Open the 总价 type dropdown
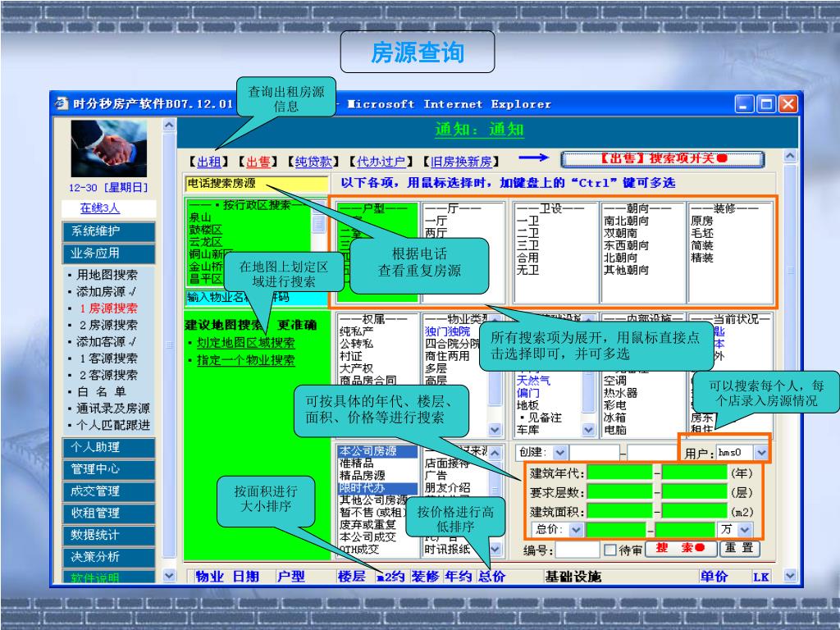Image resolution: width=840 pixels, height=630 pixels. [x=575, y=529]
